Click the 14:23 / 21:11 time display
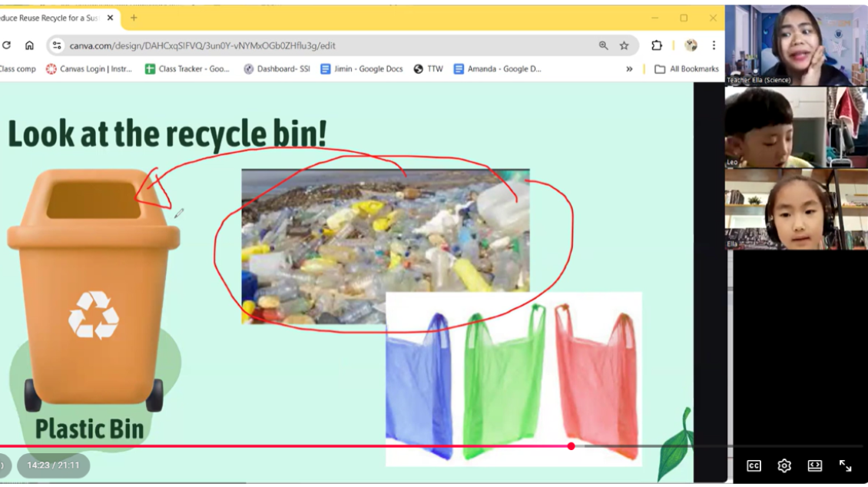This screenshot has width=868, height=487. point(53,465)
